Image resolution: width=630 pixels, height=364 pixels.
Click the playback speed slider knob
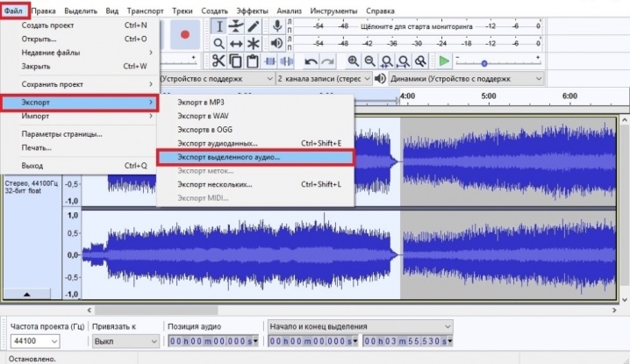(x=484, y=63)
